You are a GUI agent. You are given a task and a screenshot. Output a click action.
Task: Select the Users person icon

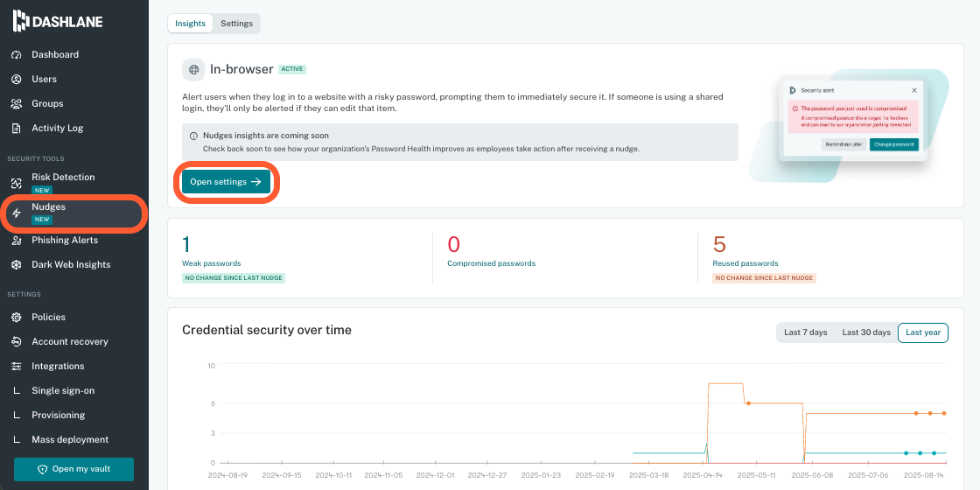(x=17, y=80)
